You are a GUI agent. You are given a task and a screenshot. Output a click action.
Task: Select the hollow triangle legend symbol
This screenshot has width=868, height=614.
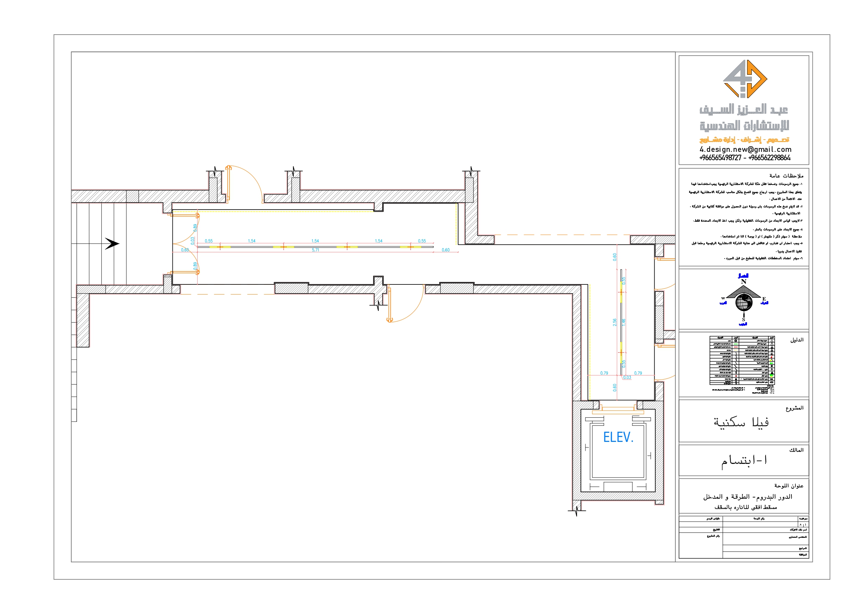[772, 369]
